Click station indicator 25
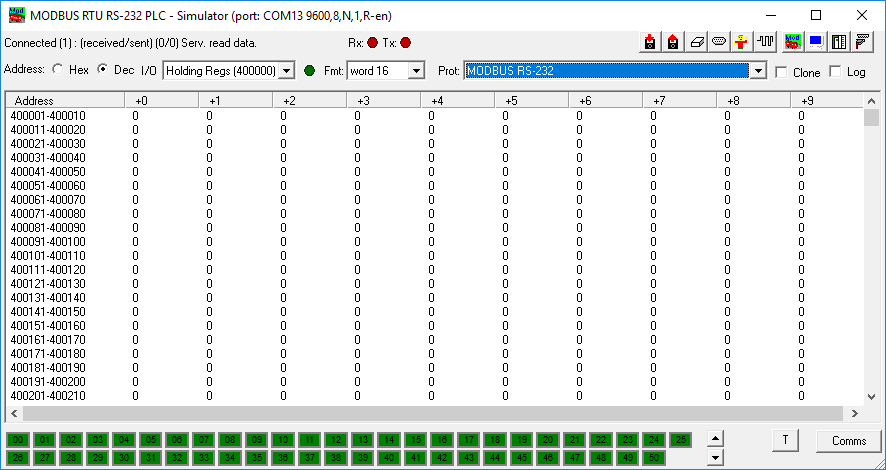 pyautogui.click(x=680, y=440)
